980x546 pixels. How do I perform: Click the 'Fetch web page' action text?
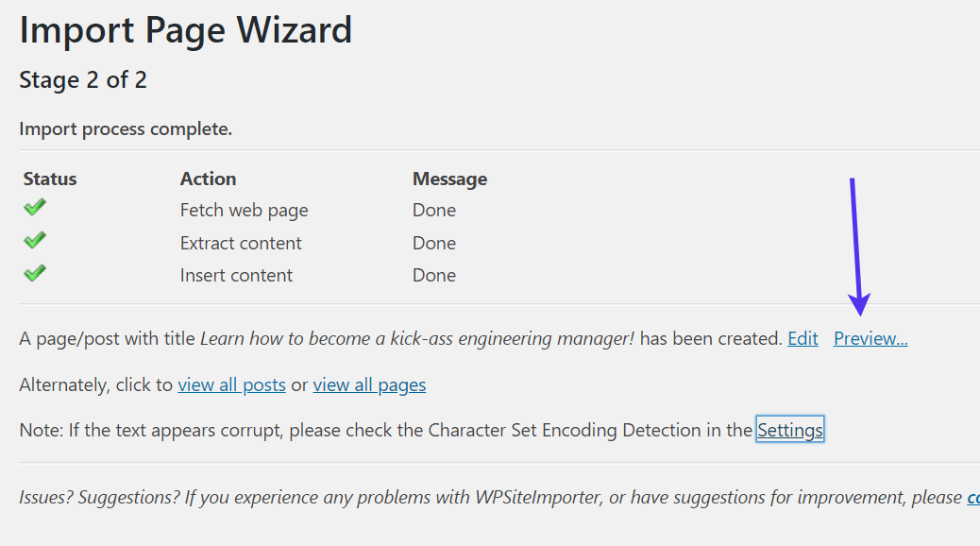tap(244, 210)
